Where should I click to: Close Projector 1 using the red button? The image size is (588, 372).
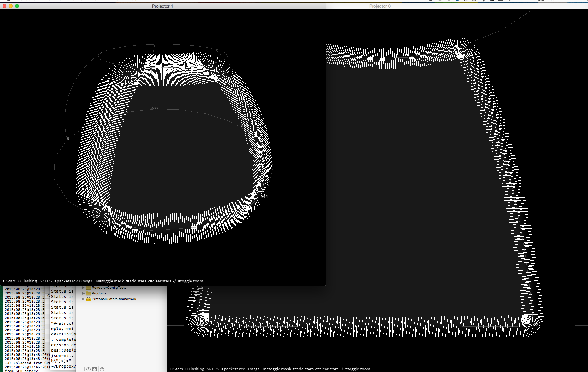[x=4, y=6]
